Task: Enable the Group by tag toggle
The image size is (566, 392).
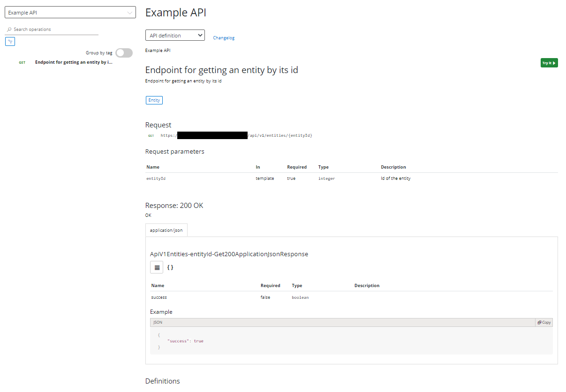Action: click(124, 52)
